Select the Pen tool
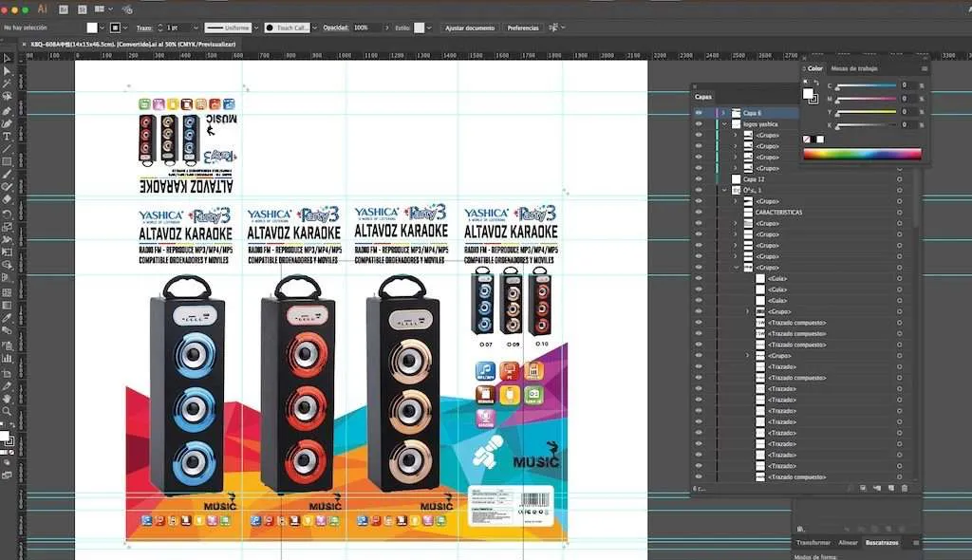 pos(7,111)
